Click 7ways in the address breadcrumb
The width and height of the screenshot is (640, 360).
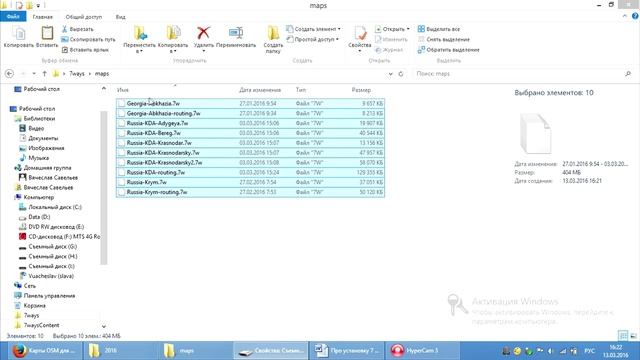pyautogui.click(x=77, y=74)
